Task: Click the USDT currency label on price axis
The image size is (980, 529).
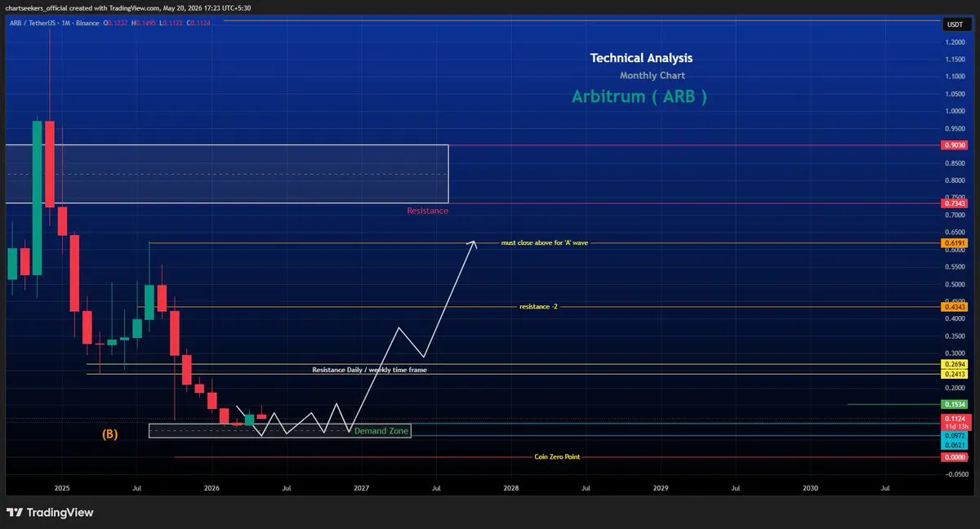Action: (955, 24)
